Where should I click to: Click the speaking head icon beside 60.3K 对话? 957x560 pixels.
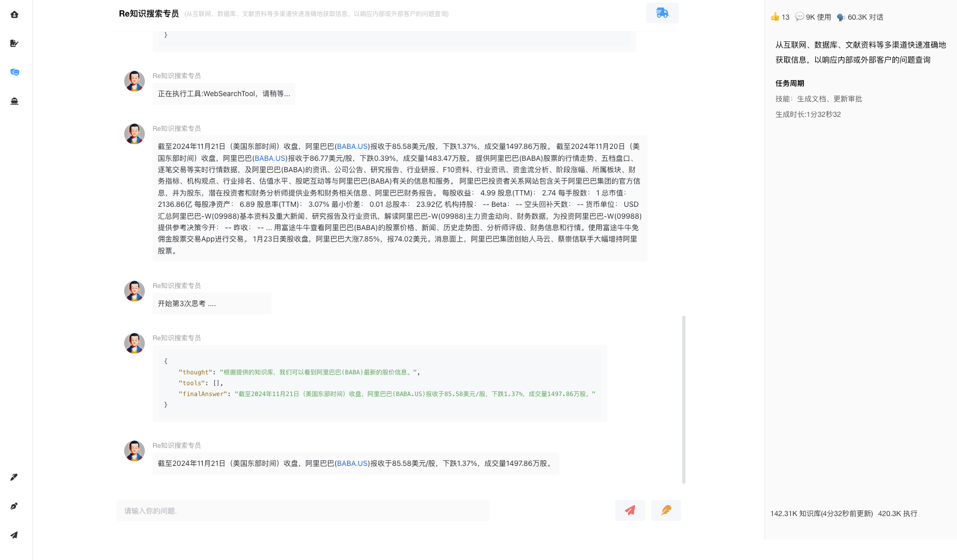click(x=841, y=17)
